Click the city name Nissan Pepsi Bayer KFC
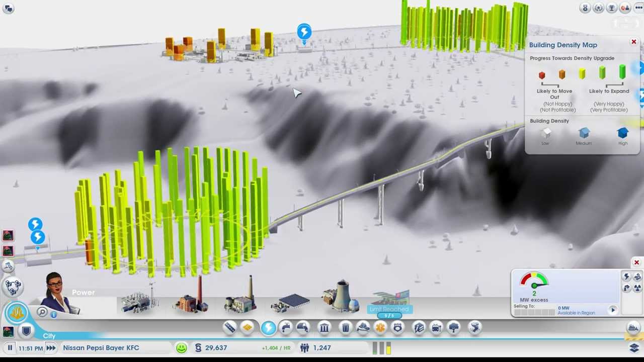 tap(101, 347)
